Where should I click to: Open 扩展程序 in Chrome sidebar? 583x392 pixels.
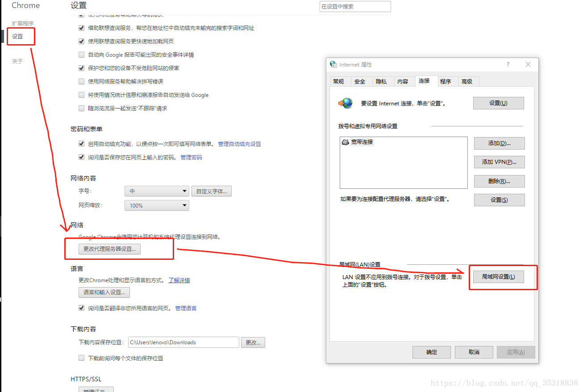tap(23, 23)
